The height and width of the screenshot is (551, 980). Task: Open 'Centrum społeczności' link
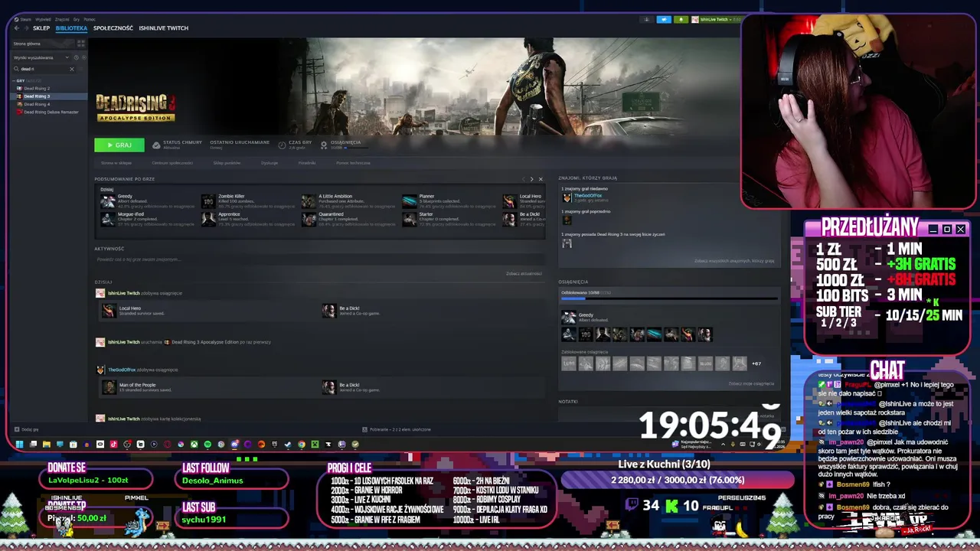click(x=172, y=163)
